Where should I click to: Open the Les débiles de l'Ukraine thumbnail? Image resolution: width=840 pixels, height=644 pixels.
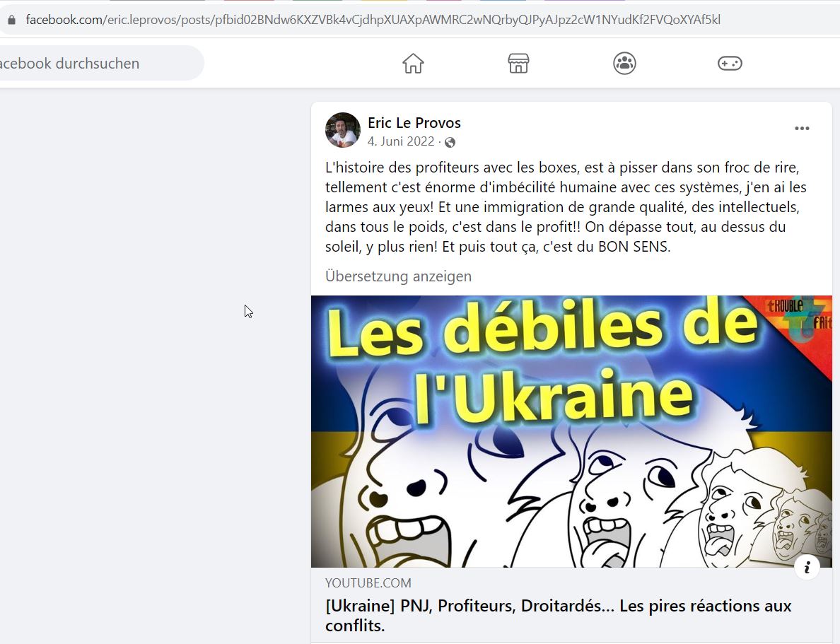(x=571, y=431)
